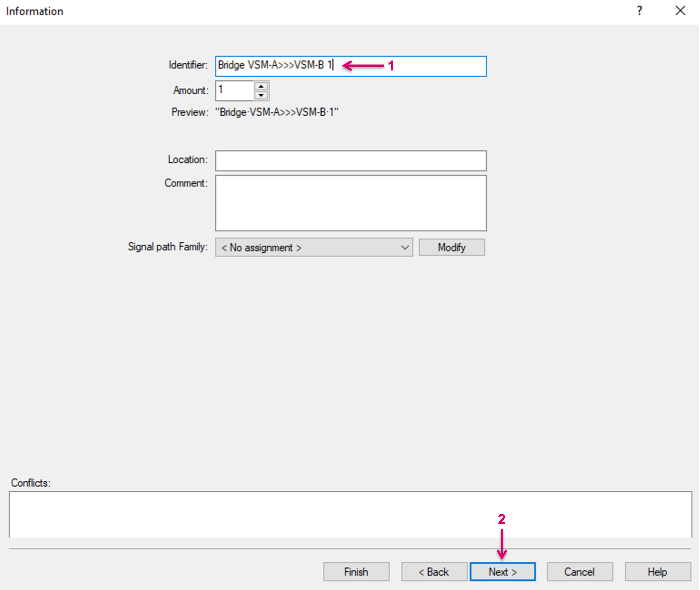Click the Finish button
The height and width of the screenshot is (590, 700).
[x=356, y=572]
